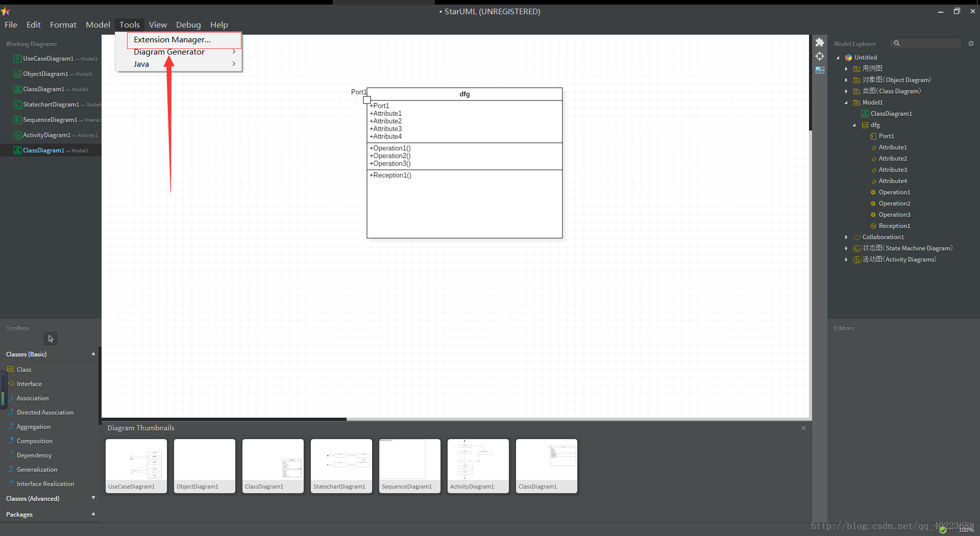Open the Debug menu
This screenshot has height=536, width=980.
188,24
